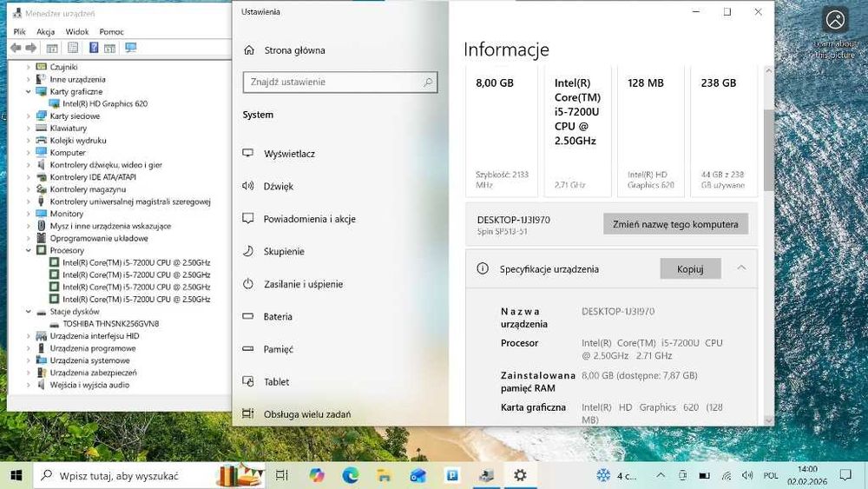This screenshot has width=868, height=489.
Task: Open Pomoc menu in Device Manager
Action: 111,32
